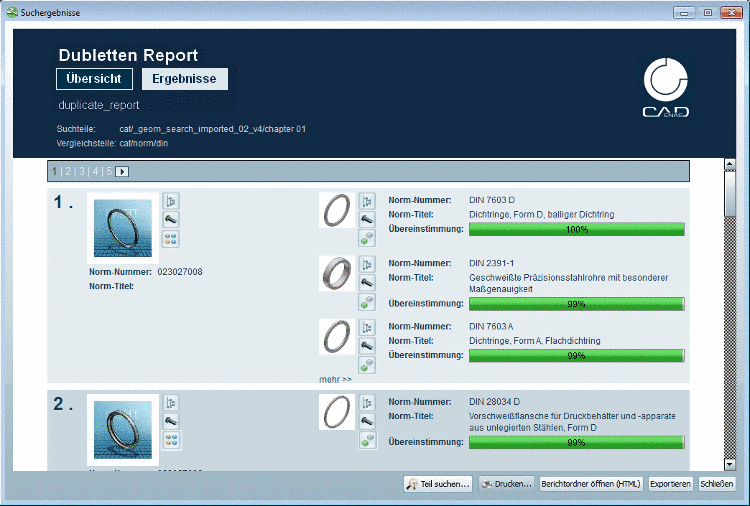This screenshot has height=506, width=750.
Task: Go to results page 1
Action: coord(55,171)
